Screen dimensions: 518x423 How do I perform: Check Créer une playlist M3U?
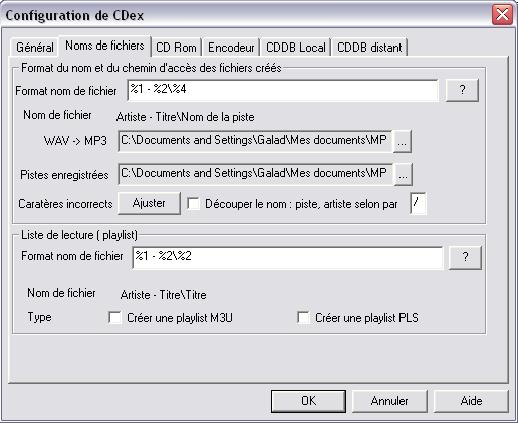click(x=115, y=317)
